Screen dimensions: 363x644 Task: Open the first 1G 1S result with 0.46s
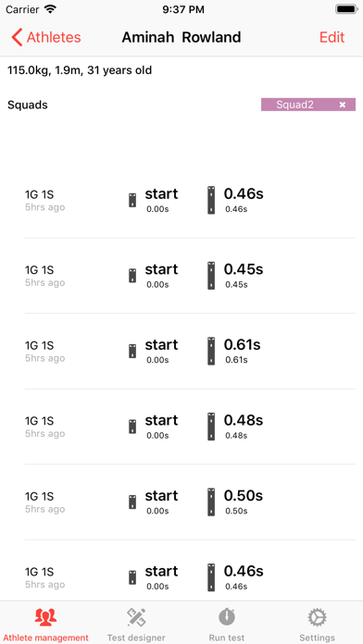[x=191, y=200]
